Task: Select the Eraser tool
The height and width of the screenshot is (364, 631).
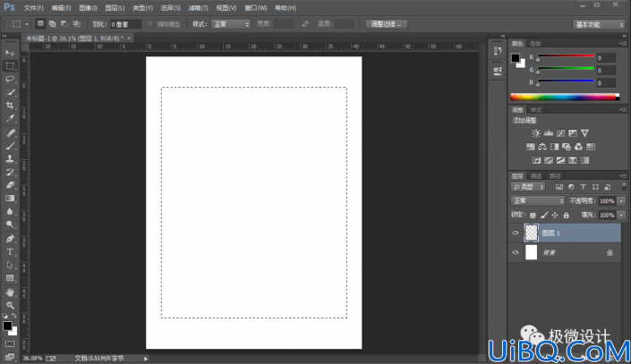Action: pos(10,185)
